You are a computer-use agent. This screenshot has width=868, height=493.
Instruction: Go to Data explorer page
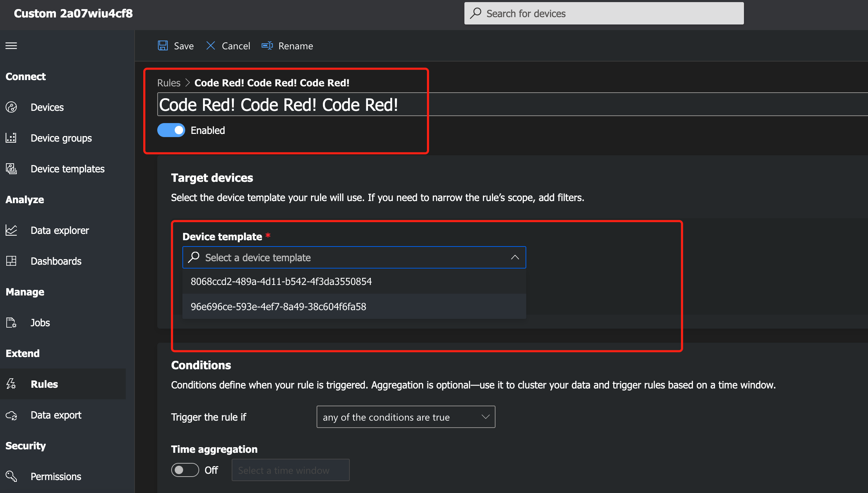click(60, 230)
